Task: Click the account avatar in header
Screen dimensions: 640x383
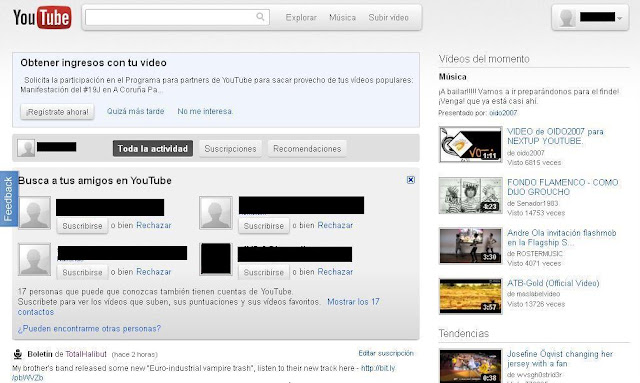Action: pyautogui.click(x=567, y=18)
